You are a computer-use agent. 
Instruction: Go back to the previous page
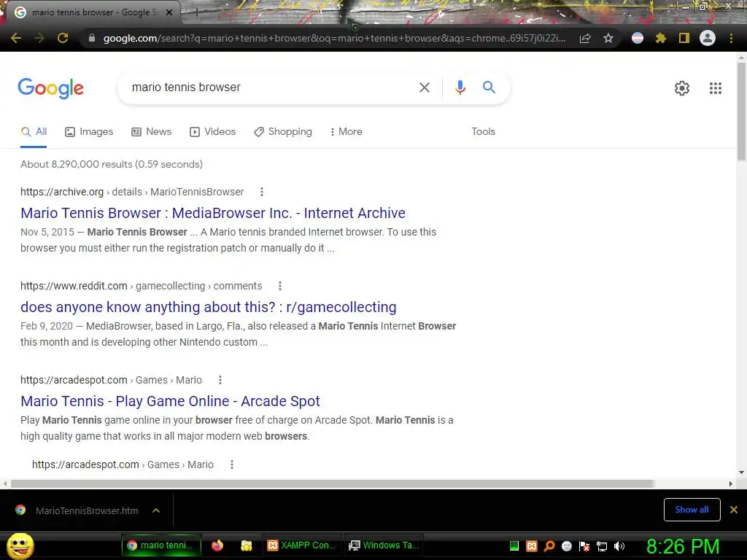(16, 38)
